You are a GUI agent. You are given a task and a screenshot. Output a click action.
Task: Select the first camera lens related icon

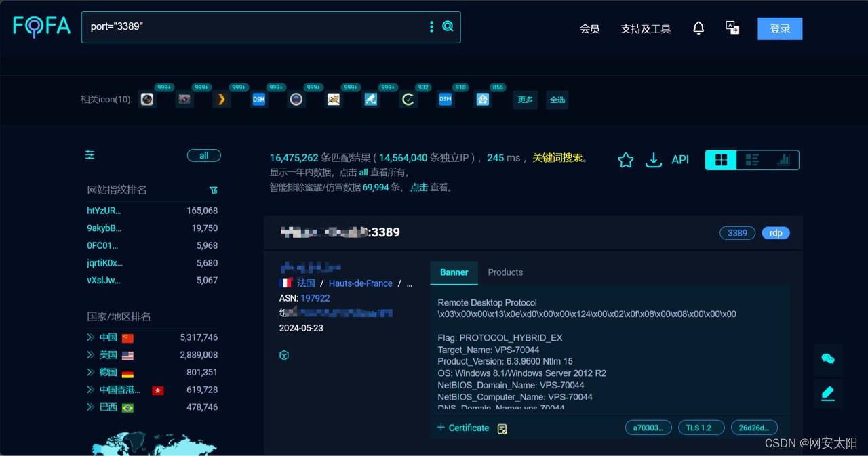point(147,100)
